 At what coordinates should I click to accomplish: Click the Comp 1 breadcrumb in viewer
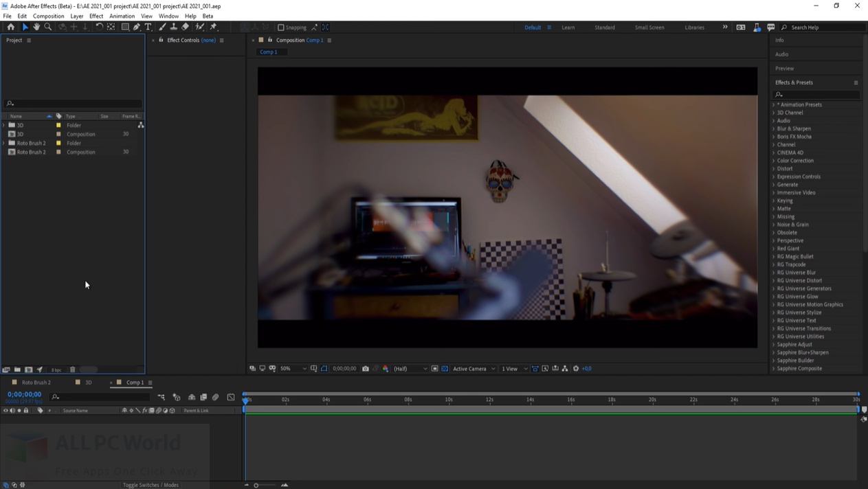269,52
